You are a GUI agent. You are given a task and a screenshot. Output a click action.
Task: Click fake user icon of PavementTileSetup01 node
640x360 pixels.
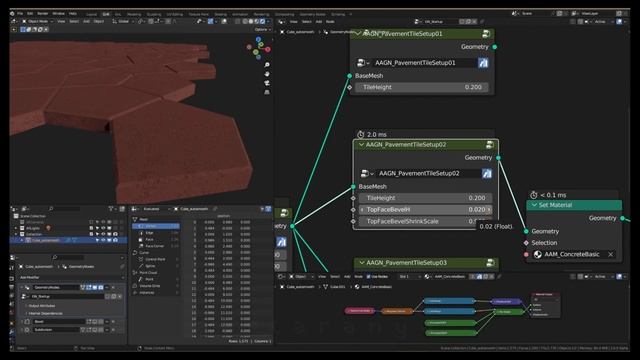pyautogui.click(x=483, y=63)
